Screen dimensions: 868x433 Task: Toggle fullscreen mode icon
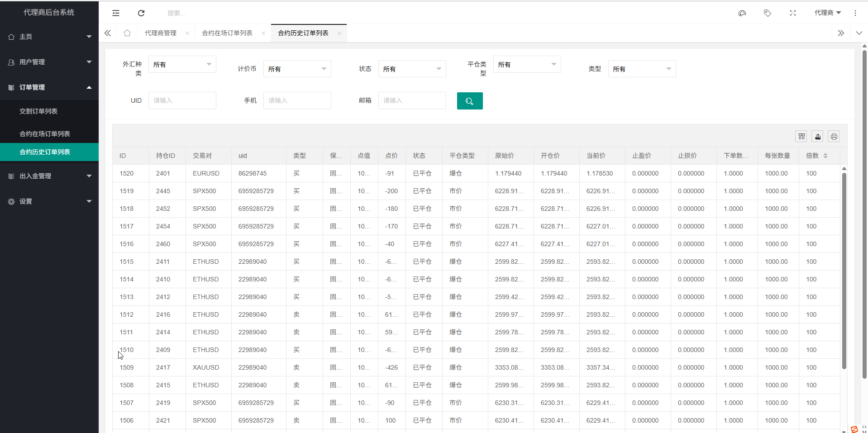coord(792,13)
